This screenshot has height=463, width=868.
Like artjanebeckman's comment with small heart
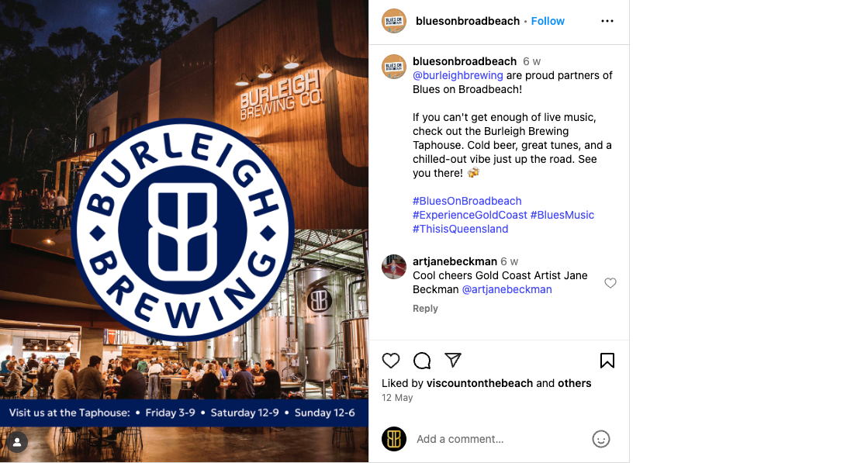coord(610,283)
